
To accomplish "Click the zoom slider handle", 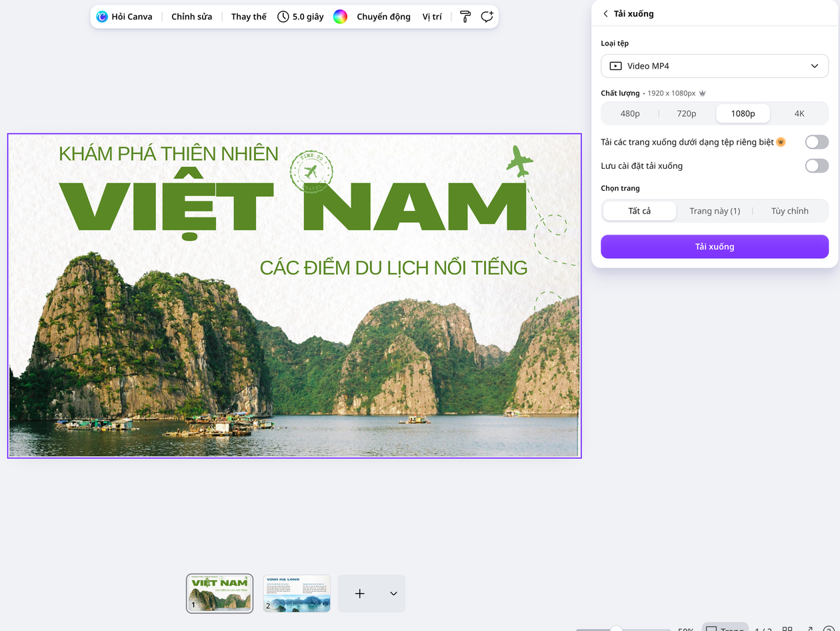I will (x=616, y=628).
